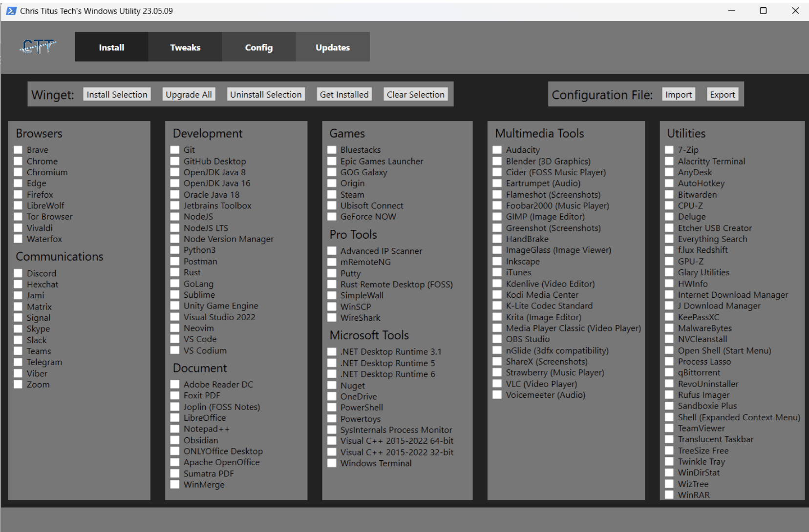
Task: Click Uninstall Selection button
Action: click(x=266, y=94)
